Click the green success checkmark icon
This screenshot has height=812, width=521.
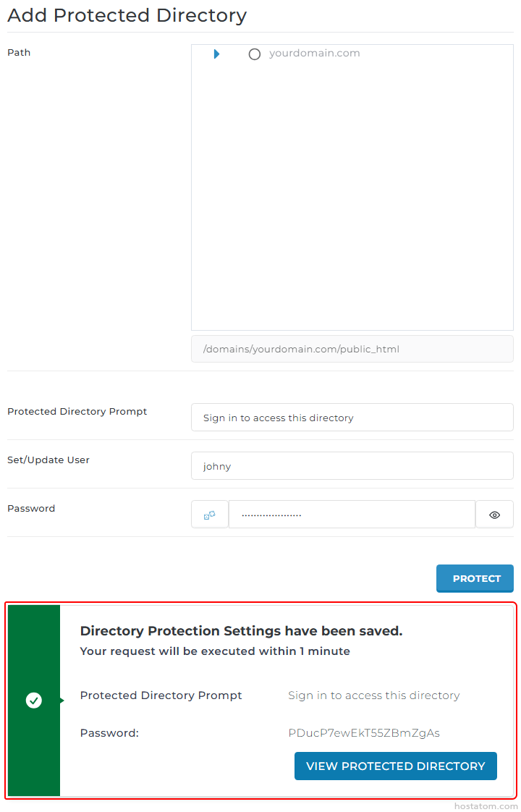click(34, 701)
